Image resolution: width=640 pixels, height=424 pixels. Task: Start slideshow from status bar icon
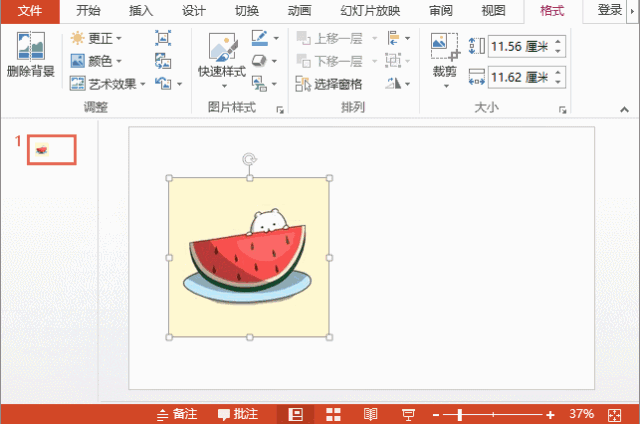point(408,414)
